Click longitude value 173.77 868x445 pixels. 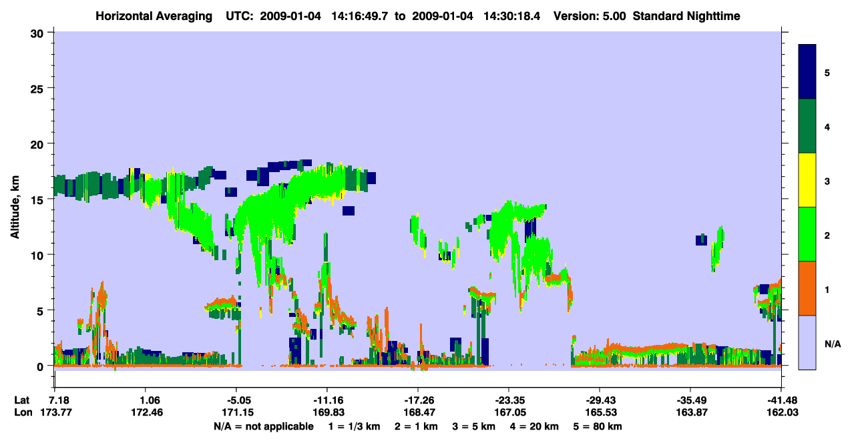(x=57, y=412)
